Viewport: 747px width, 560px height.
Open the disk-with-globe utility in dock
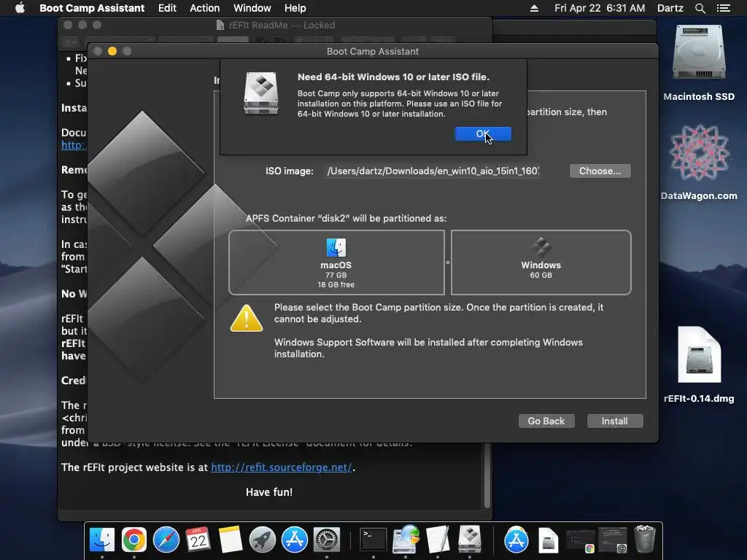406,540
